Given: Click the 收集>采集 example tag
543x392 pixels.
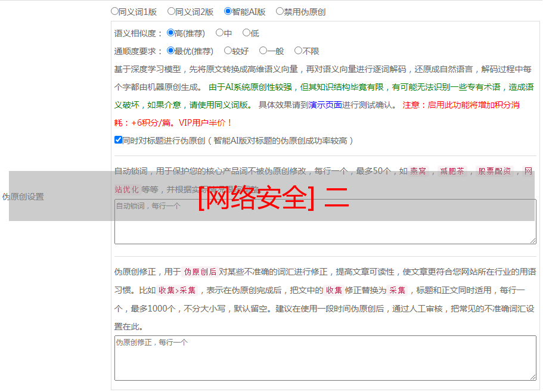Looking at the screenshot, I should (177, 290).
